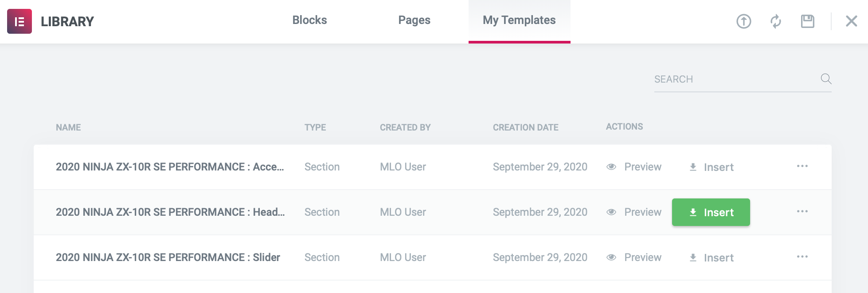
Task: Open more options for Slider template row
Action: pos(802,257)
